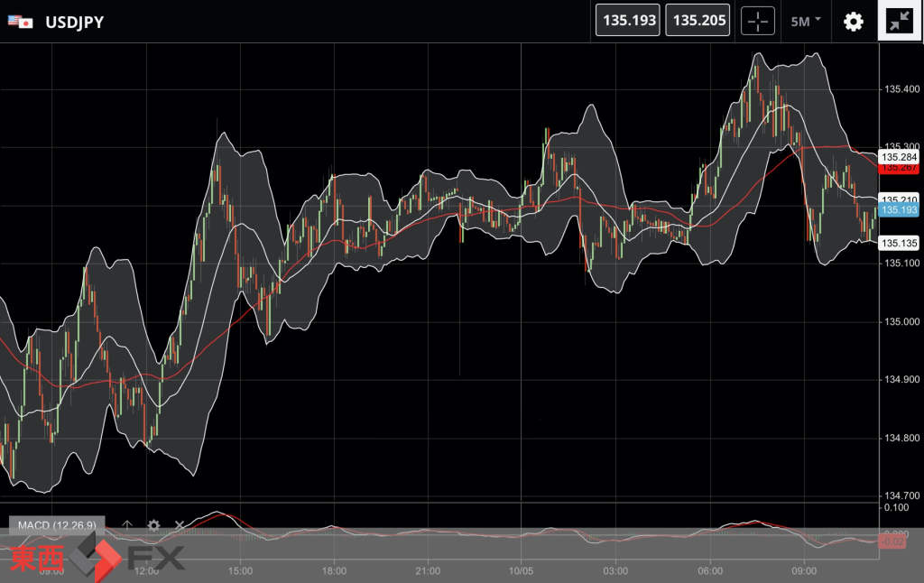Viewport: 924px width, 583px height.
Task: Open MACD indicator settings gear
Action: [153, 525]
